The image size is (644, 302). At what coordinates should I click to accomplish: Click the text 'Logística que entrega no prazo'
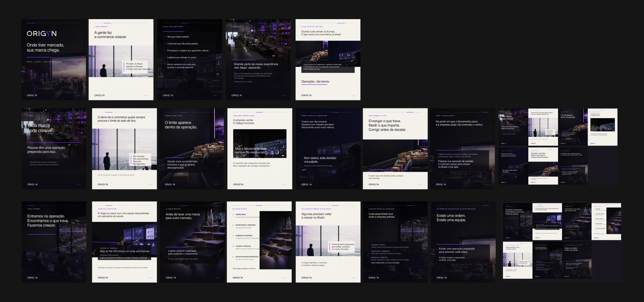(182, 57)
